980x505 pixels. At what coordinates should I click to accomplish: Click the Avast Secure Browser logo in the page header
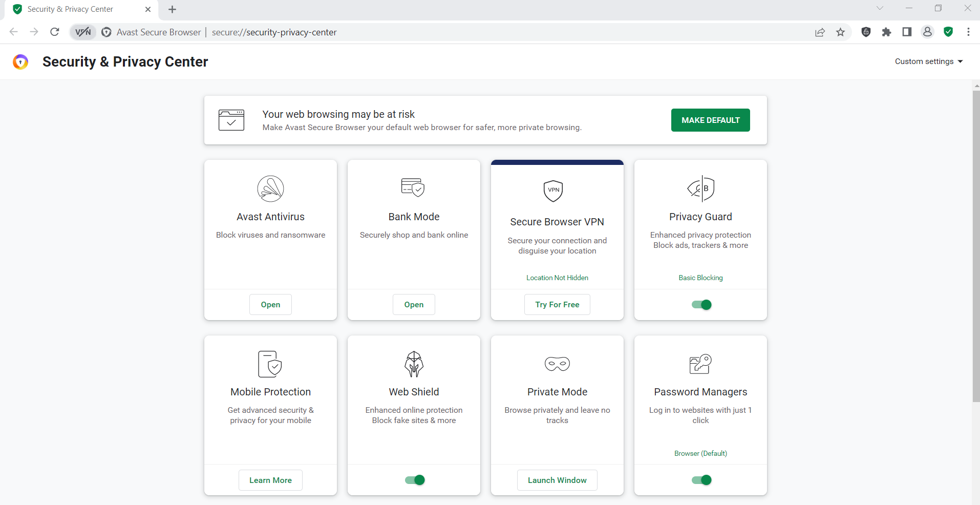tap(20, 62)
